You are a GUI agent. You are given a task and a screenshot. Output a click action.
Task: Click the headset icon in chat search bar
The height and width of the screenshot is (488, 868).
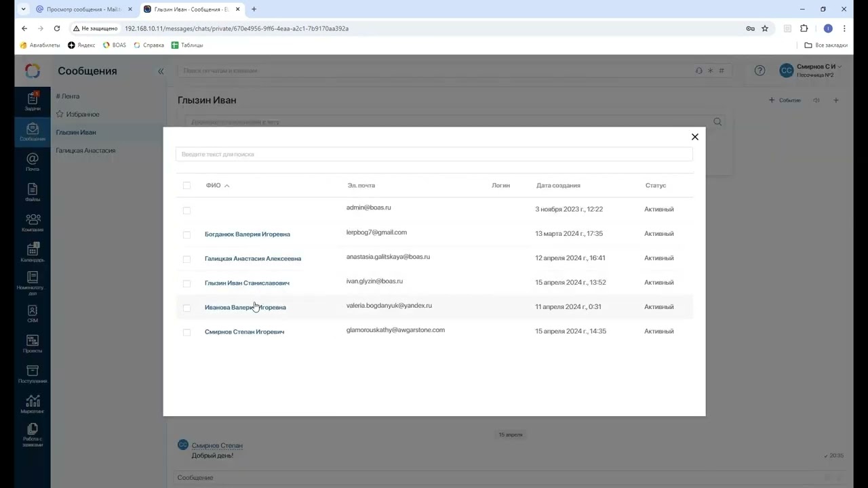pyautogui.click(x=699, y=70)
